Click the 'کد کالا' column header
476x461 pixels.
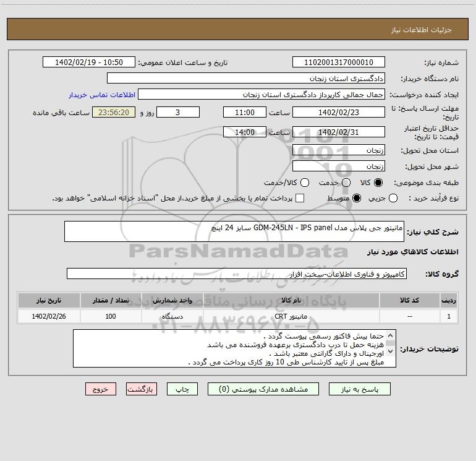point(409,300)
